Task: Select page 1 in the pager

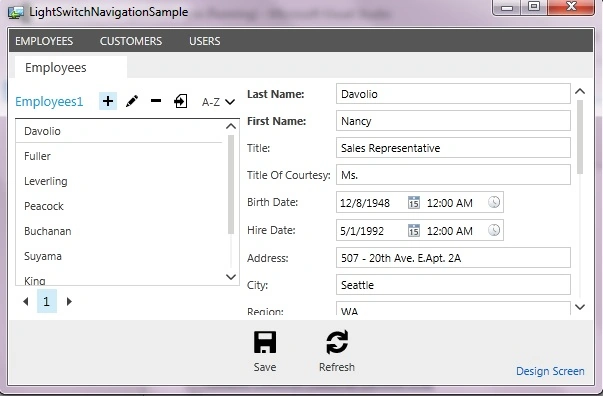Action: coord(47,301)
